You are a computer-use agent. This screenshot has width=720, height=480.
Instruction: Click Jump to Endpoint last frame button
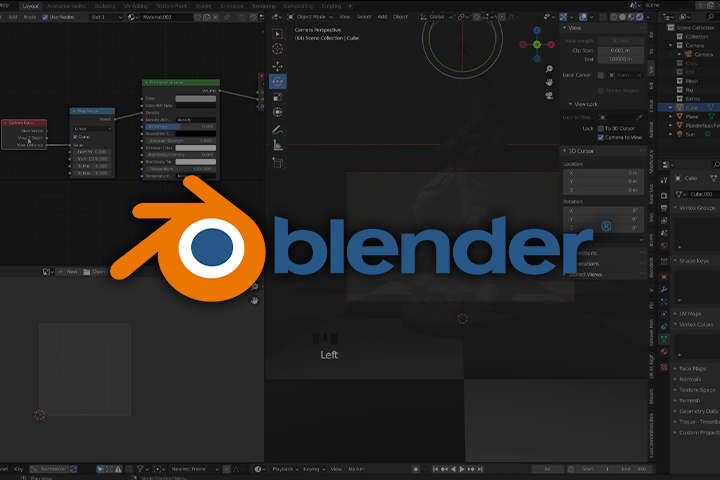(x=480, y=469)
